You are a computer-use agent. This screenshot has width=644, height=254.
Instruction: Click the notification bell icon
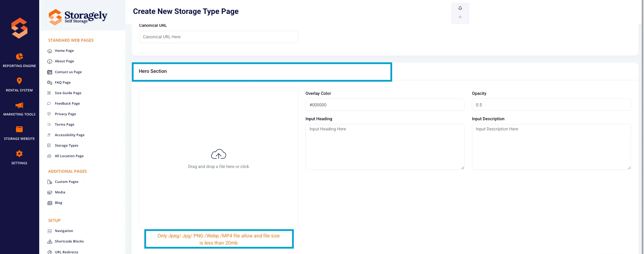[460, 8]
